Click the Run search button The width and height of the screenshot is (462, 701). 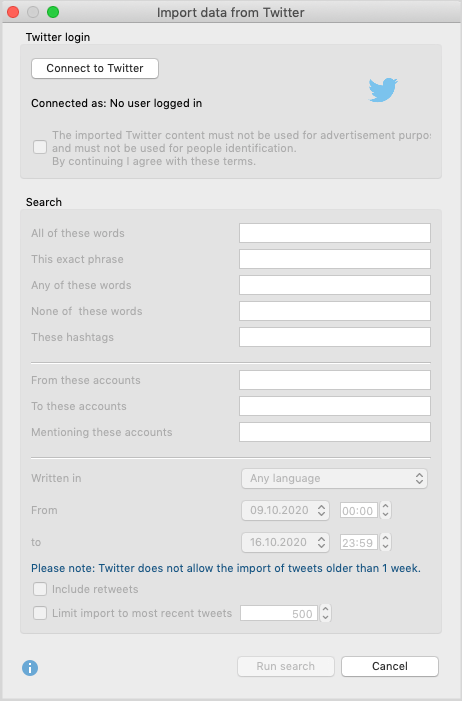(286, 666)
